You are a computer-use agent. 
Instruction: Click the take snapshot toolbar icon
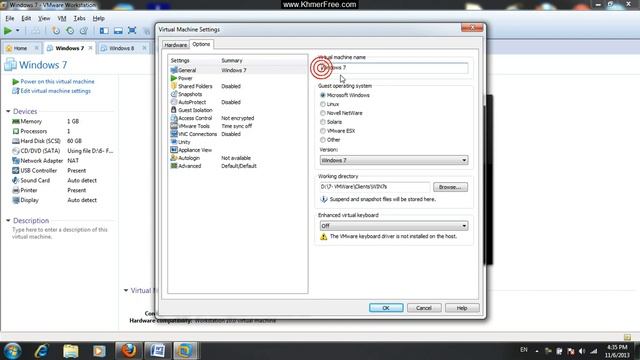[x=56, y=31]
